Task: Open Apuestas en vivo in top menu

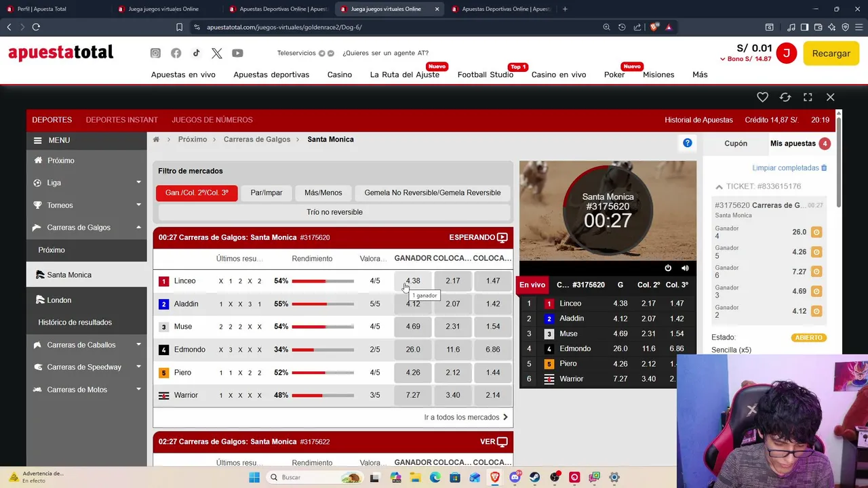Action: coord(183,75)
